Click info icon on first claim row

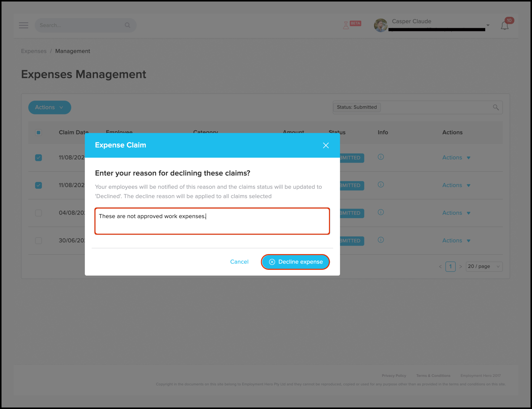pyautogui.click(x=381, y=157)
